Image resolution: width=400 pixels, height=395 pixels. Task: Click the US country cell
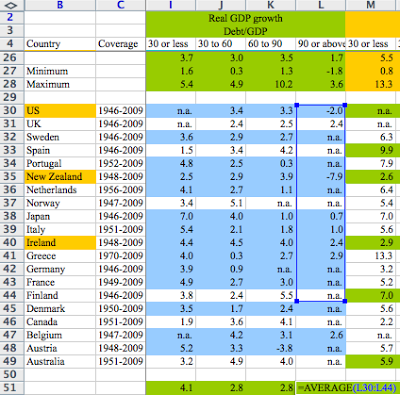tap(60, 110)
